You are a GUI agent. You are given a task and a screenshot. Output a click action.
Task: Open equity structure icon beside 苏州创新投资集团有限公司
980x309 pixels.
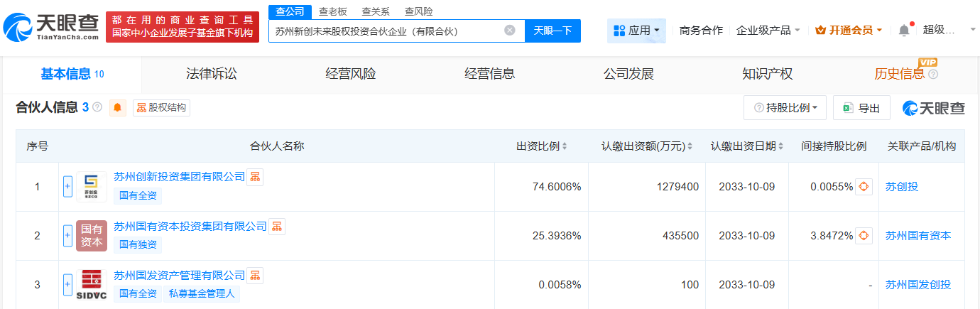[x=255, y=177]
